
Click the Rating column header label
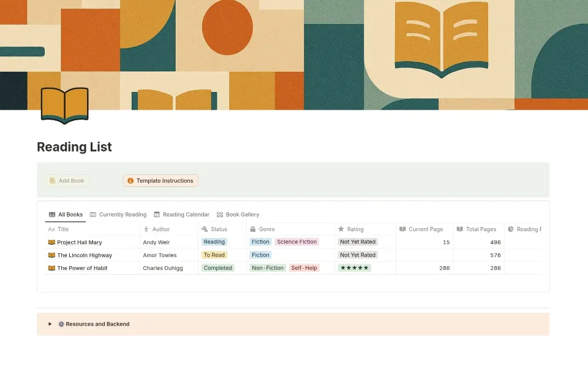355,229
